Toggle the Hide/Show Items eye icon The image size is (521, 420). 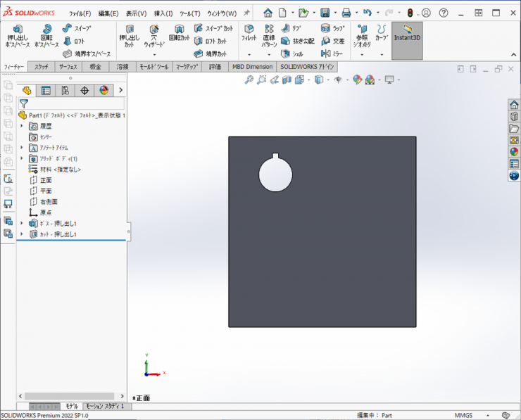click(337, 80)
